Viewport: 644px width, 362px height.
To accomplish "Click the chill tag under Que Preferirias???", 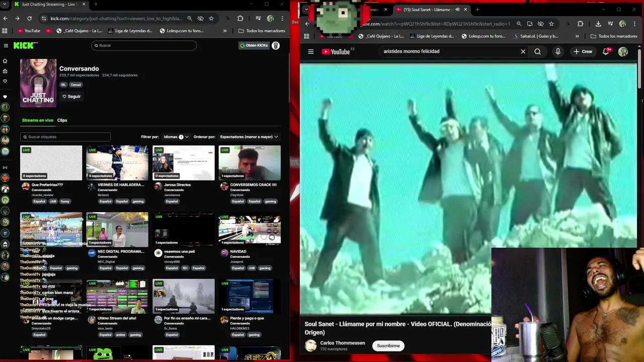I will point(53,202).
